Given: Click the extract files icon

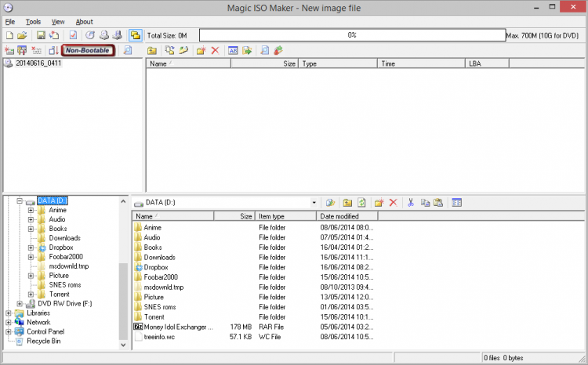Looking at the screenshot, I should click(247, 50).
